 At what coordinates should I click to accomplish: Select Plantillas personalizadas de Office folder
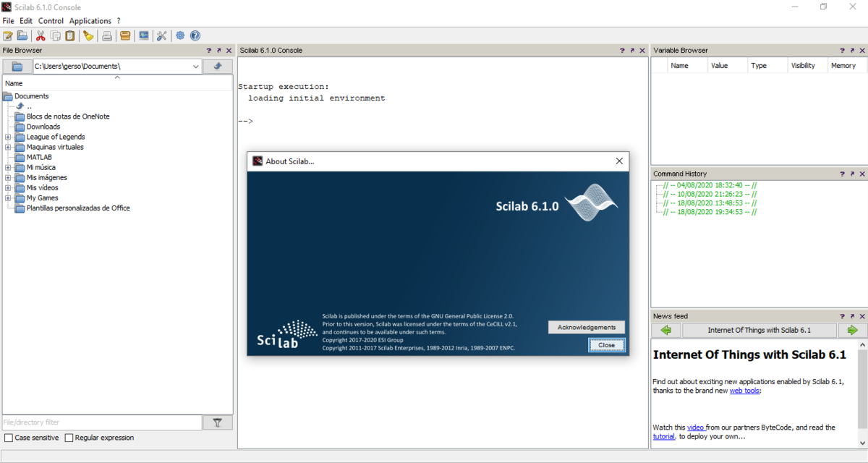(78, 208)
